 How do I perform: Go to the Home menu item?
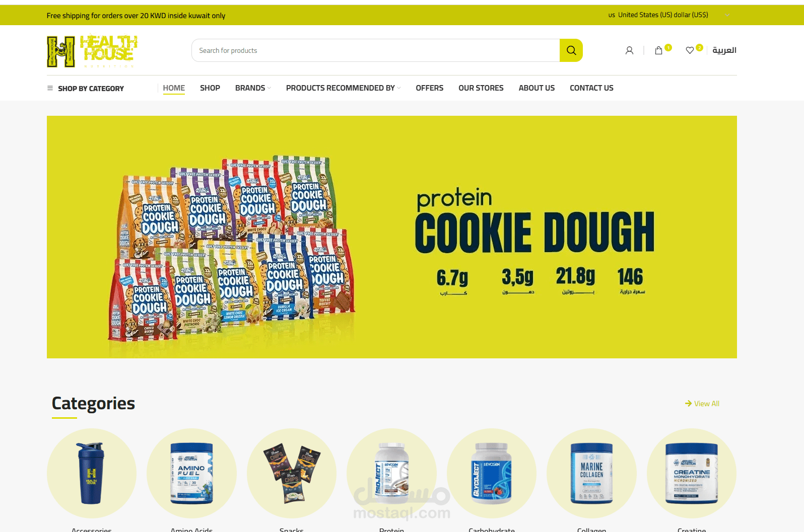coord(174,88)
